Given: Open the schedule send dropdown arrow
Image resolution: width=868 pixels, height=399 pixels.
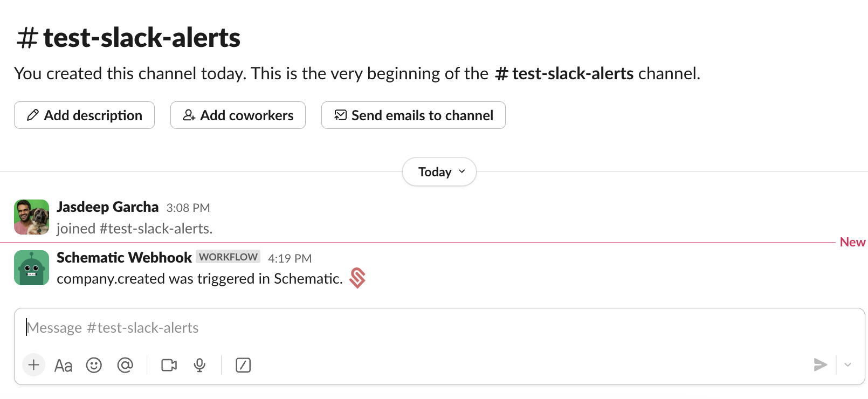Looking at the screenshot, I should pos(848,365).
